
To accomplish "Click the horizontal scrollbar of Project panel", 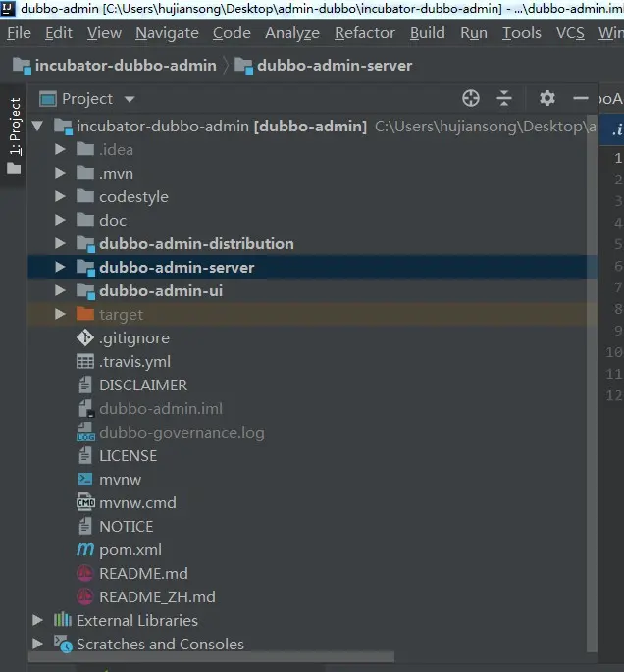I will (x=211, y=657).
